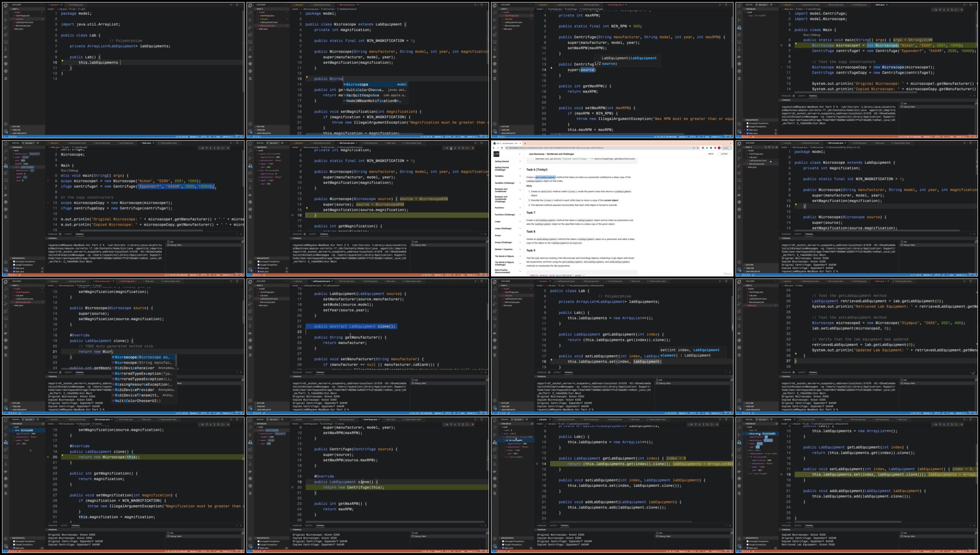
Task: Toggle Caught Exceptions in 'return new Centrifuge(this)' frame
Action: (259, 544)
